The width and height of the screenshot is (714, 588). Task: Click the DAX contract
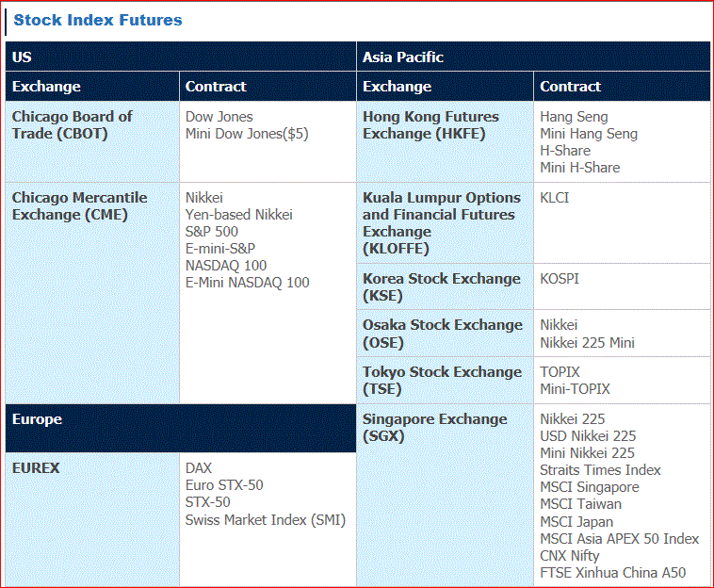coord(199,468)
